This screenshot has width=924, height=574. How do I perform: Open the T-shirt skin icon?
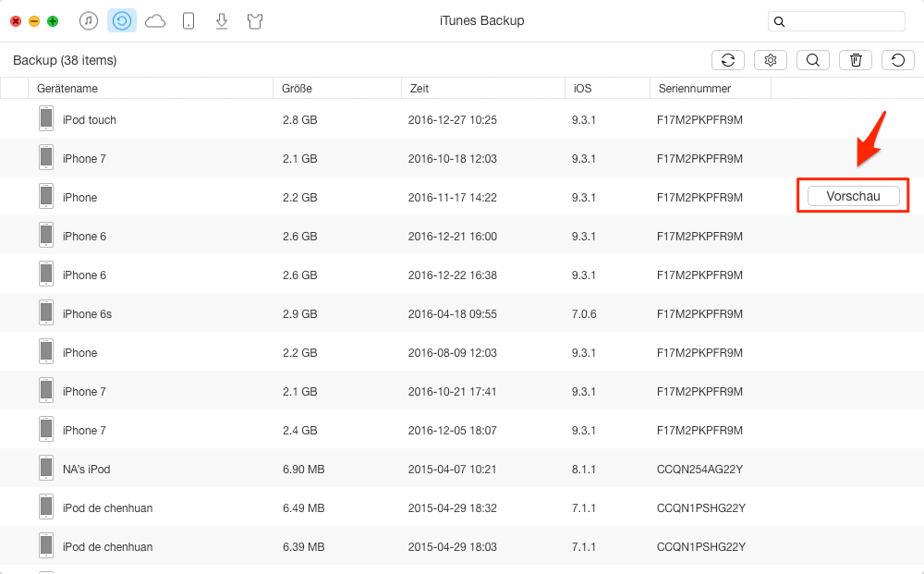255,22
